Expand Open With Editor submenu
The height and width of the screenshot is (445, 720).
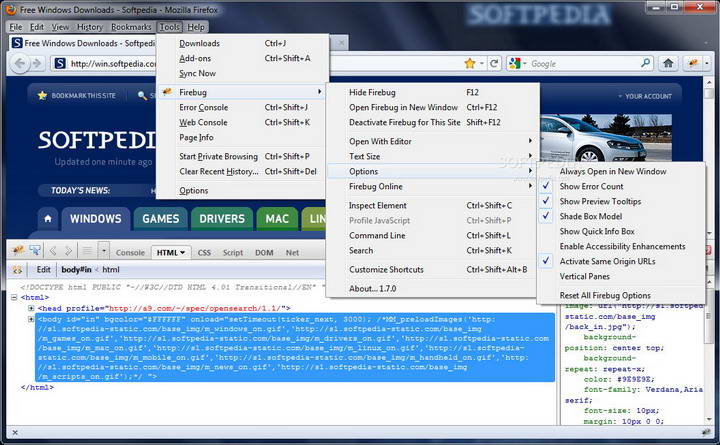pyautogui.click(x=530, y=141)
